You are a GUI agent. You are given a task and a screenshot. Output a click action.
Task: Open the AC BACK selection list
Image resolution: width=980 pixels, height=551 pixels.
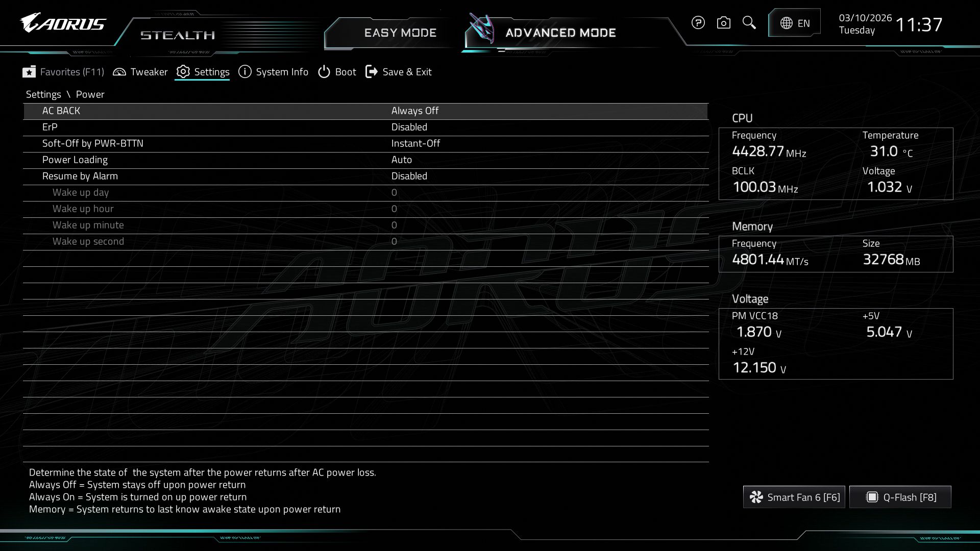click(414, 111)
